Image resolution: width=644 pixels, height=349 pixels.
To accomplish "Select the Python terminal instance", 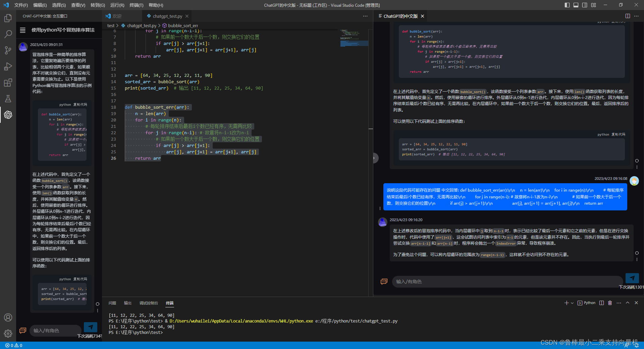I will (586, 303).
